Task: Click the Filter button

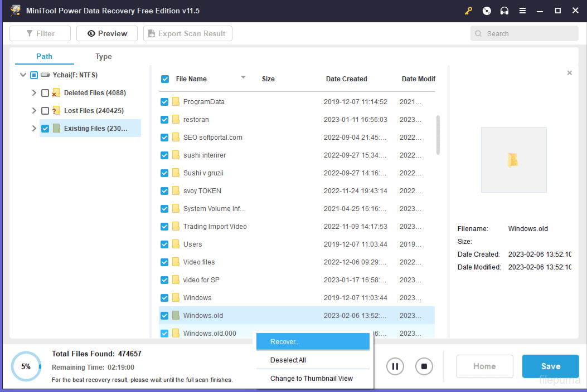Action: point(40,33)
